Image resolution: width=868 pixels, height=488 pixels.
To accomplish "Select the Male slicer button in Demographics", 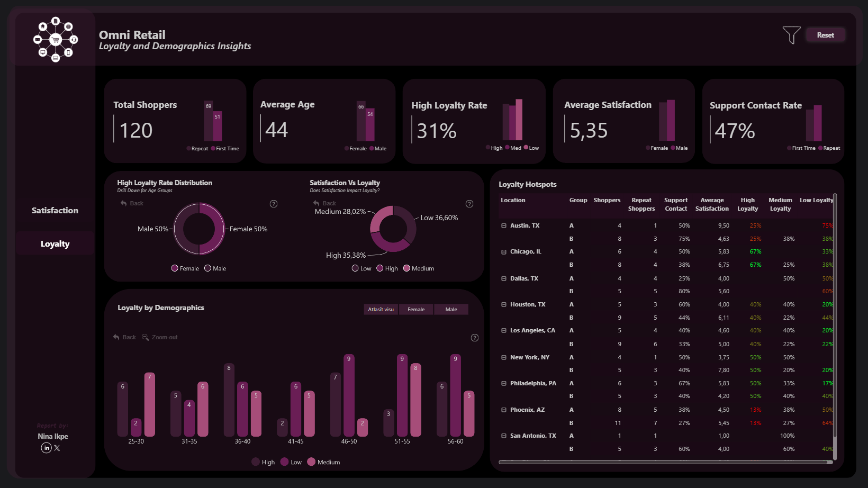I will tap(451, 309).
